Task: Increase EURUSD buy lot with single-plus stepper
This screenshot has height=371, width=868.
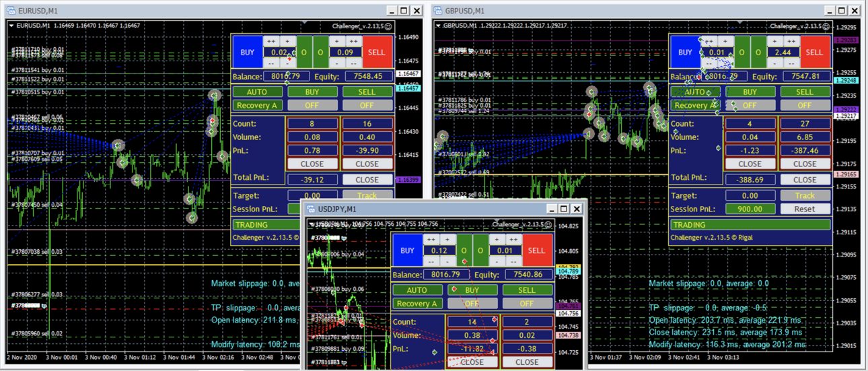Action: pos(287,41)
